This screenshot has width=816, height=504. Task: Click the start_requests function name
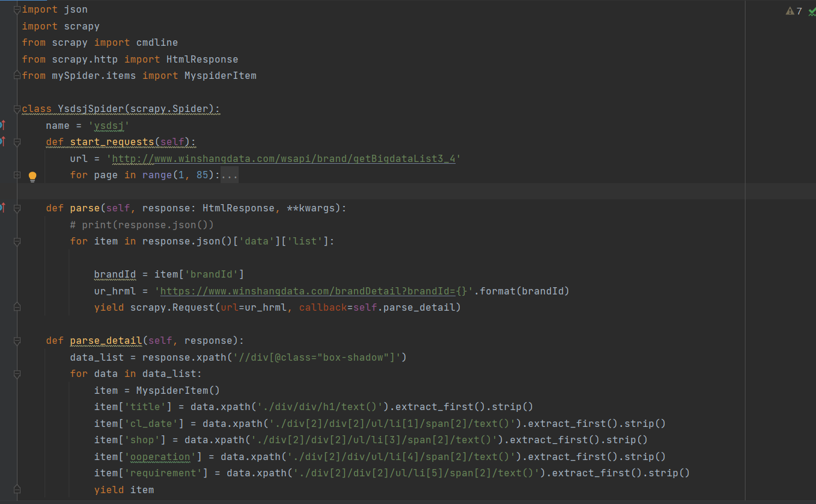tap(112, 142)
